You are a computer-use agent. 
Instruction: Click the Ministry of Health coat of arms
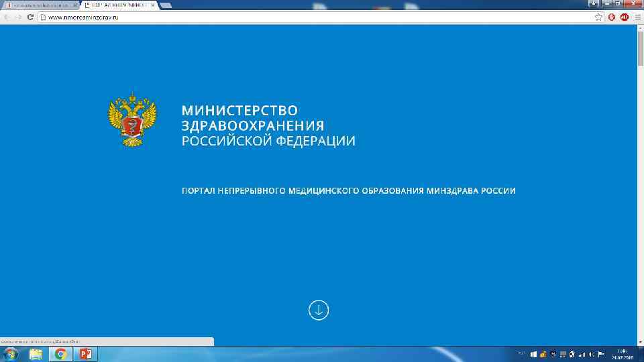[x=132, y=120]
